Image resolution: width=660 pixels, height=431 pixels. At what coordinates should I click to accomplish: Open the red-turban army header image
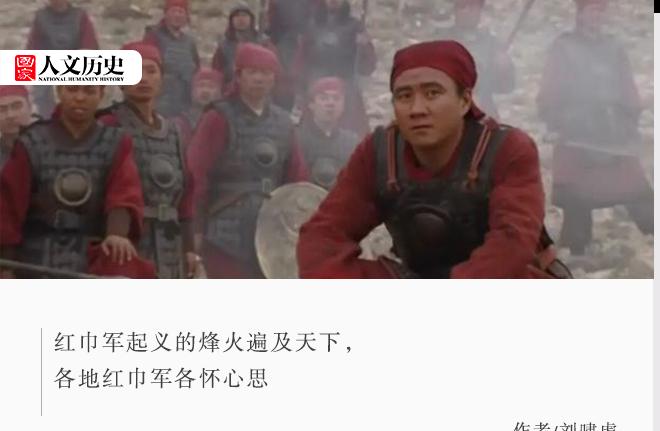[x=327, y=139]
